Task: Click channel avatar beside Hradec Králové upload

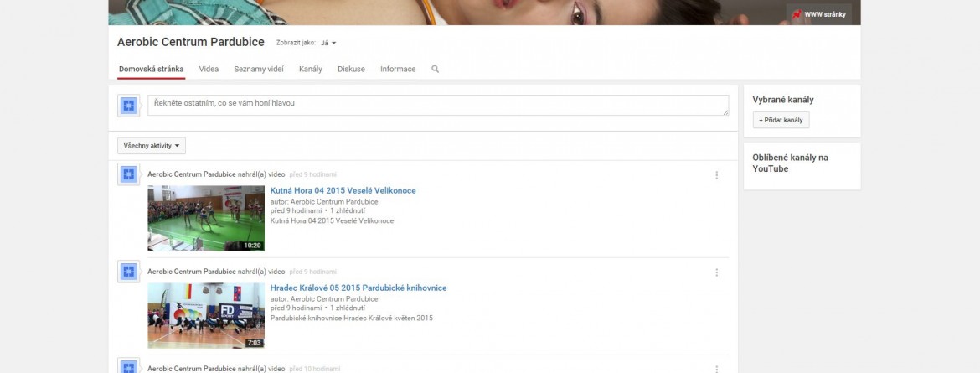Action: pyautogui.click(x=129, y=272)
